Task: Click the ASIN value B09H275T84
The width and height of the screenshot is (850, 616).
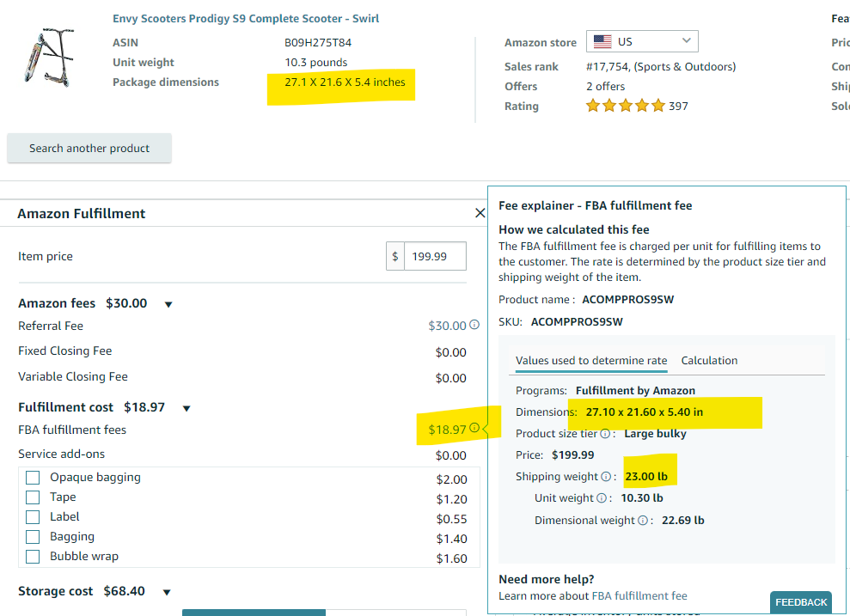Action: (x=318, y=42)
